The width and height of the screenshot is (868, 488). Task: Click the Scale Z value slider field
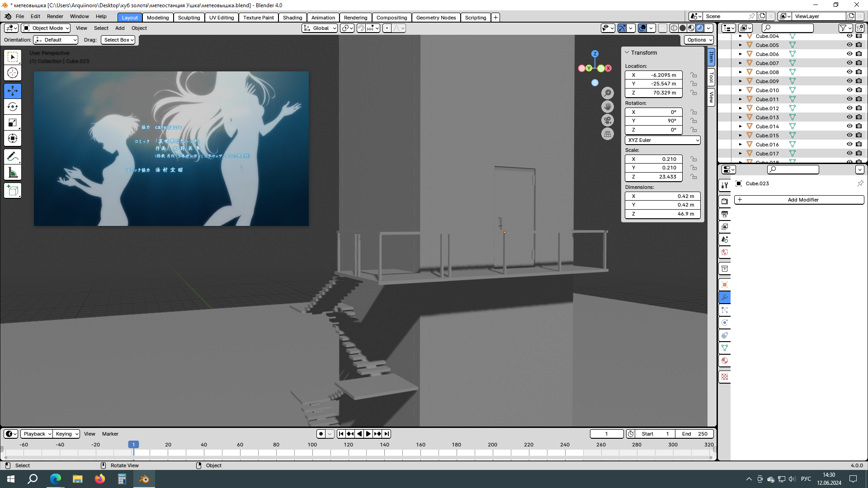click(x=654, y=177)
